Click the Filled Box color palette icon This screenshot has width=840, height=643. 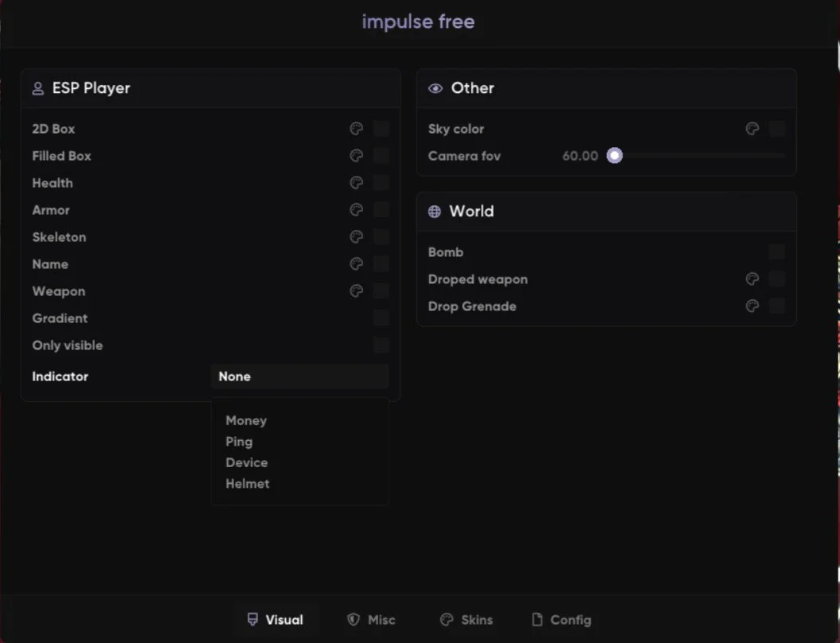coord(357,156)
